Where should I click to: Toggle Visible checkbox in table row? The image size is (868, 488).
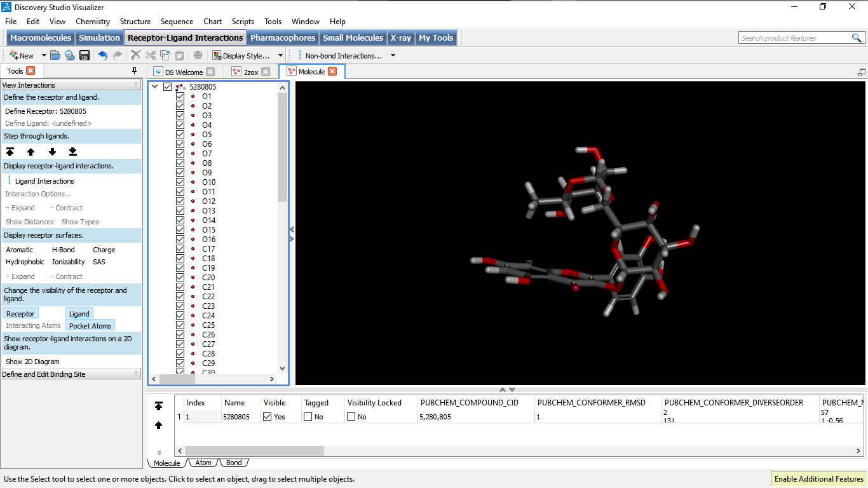pos(268,417)
